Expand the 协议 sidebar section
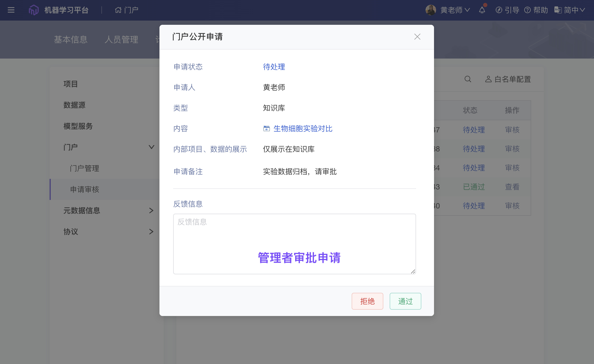The image size is (594, 364). coord(151,232)
